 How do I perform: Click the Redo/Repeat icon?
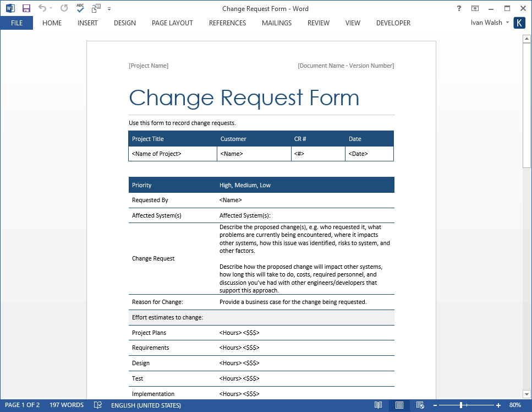(x=64, y=8)
